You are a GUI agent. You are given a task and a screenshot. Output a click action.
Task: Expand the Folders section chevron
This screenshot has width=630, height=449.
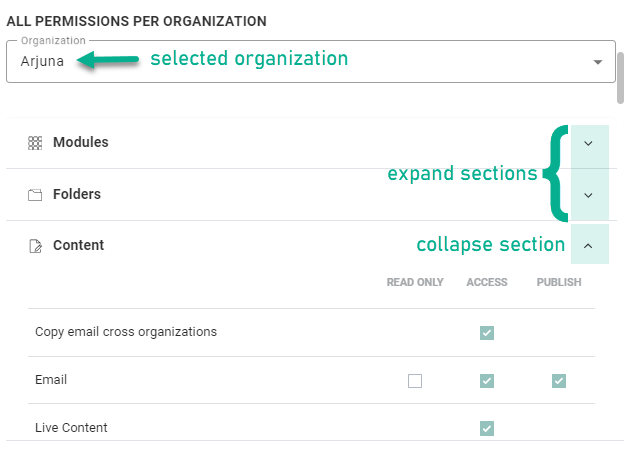click(x=588, y=195)
